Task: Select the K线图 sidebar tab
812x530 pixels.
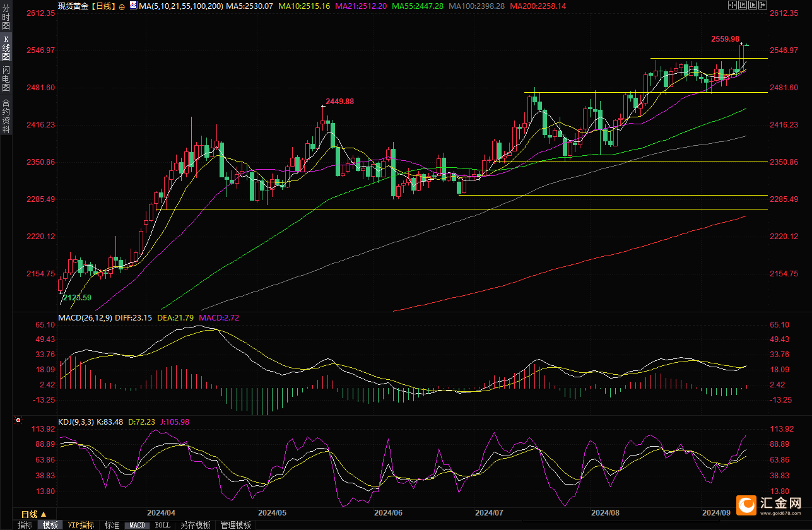Action: (6, 47)
